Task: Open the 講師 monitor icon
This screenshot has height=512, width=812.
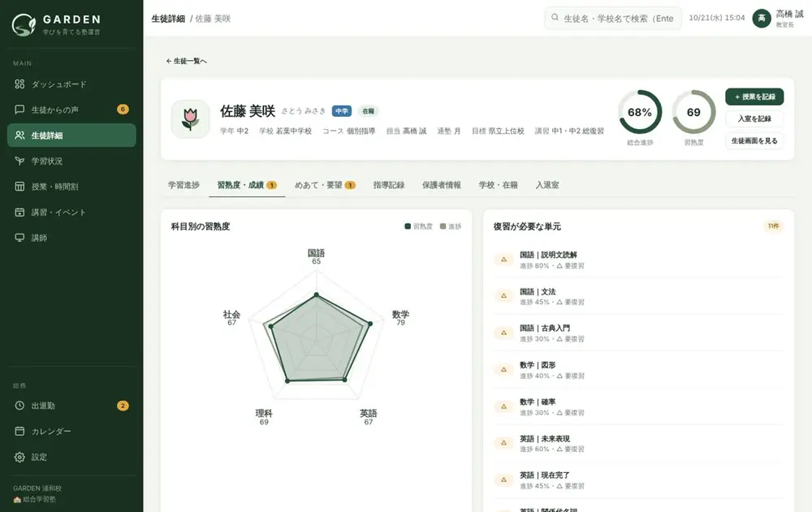Action: [x=19, y=238]
